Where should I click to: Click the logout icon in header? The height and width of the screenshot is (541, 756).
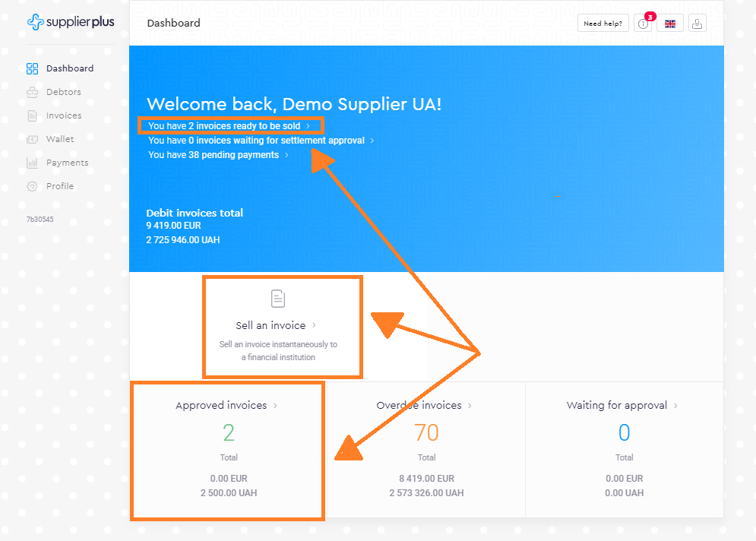click(x=697, y=24)
